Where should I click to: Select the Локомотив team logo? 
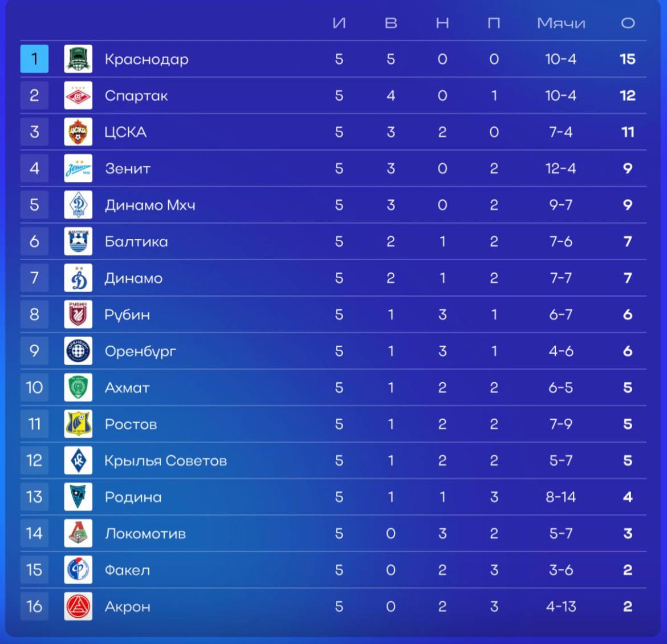78,533
